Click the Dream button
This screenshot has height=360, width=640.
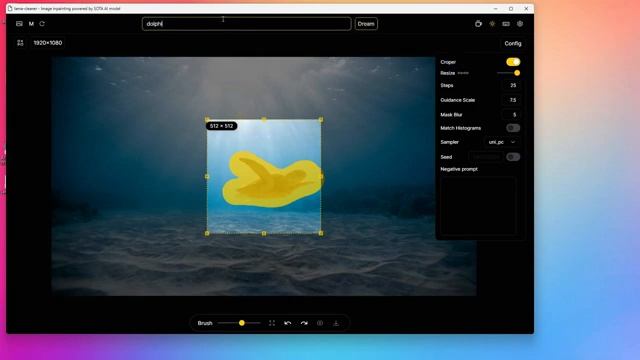click(x=366, y=24)
